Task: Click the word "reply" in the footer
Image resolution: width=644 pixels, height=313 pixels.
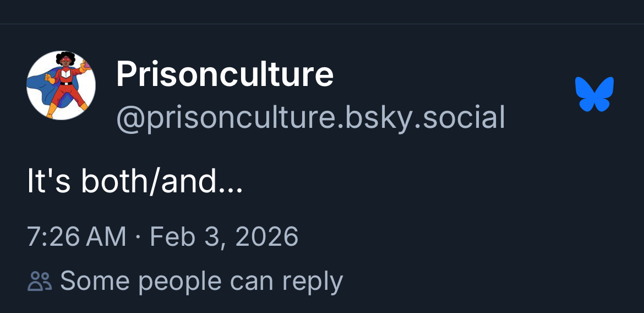Action: click(x=313, y=282)
